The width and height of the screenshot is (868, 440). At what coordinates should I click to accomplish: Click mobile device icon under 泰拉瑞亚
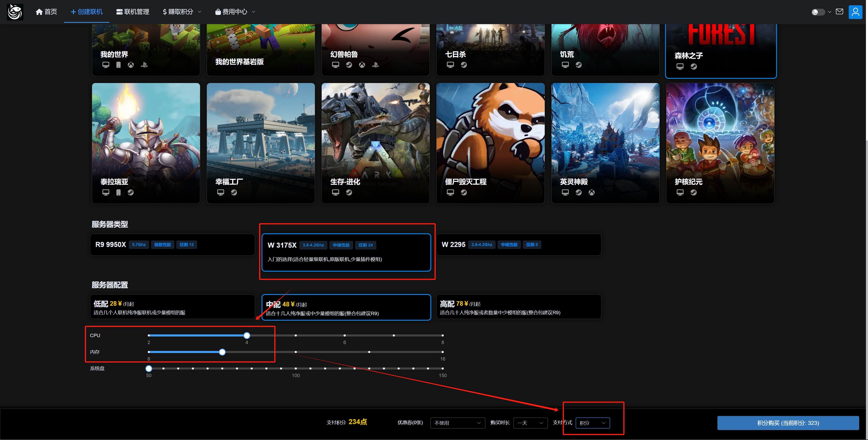[x=118, y=192]
